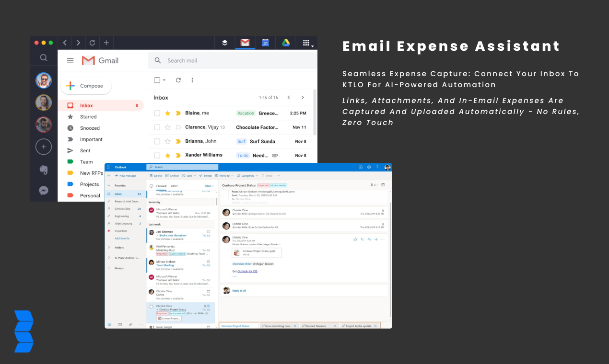Open the Contoso Project Status.pptx attachment
The width and height of the screenshot is (609, 364).
tap(257, 252)
